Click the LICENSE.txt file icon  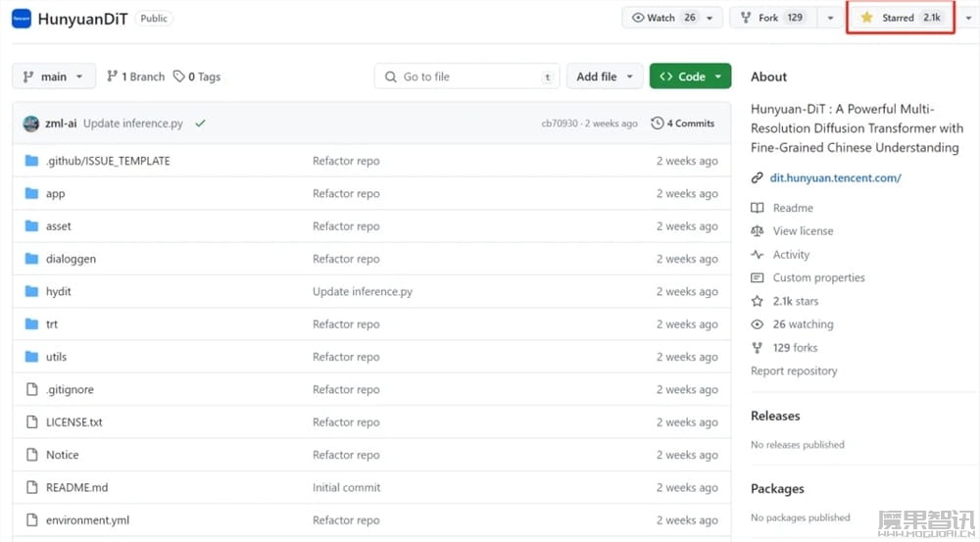point(32,422)
